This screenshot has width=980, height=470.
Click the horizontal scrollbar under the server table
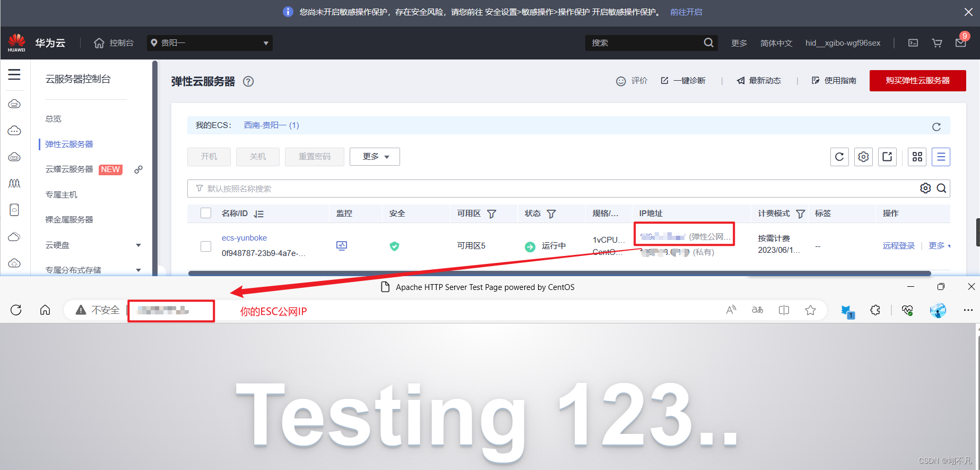click(559, 274)
